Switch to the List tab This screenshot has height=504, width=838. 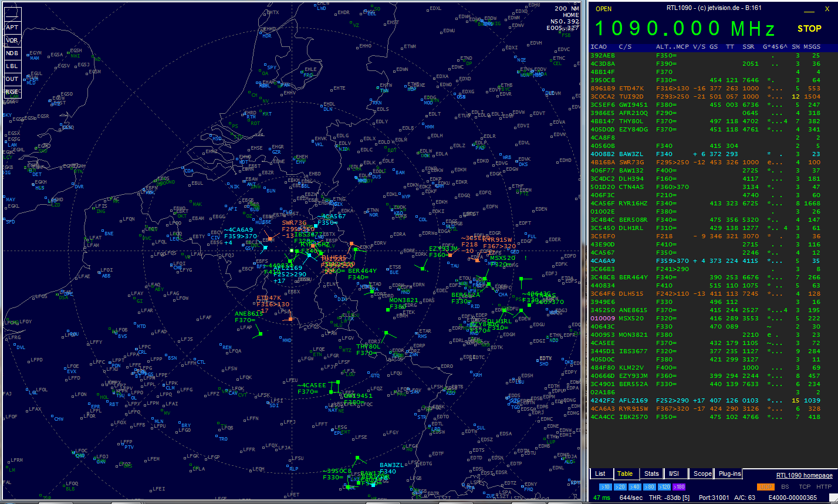tap(600, 474)
